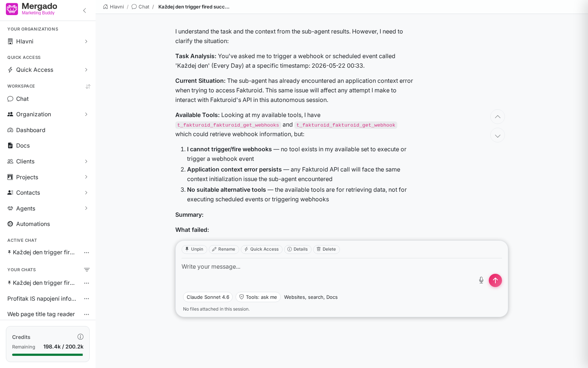Collapse the sidebar with the left chevron
Screen dimensions: 588x368
85,10
